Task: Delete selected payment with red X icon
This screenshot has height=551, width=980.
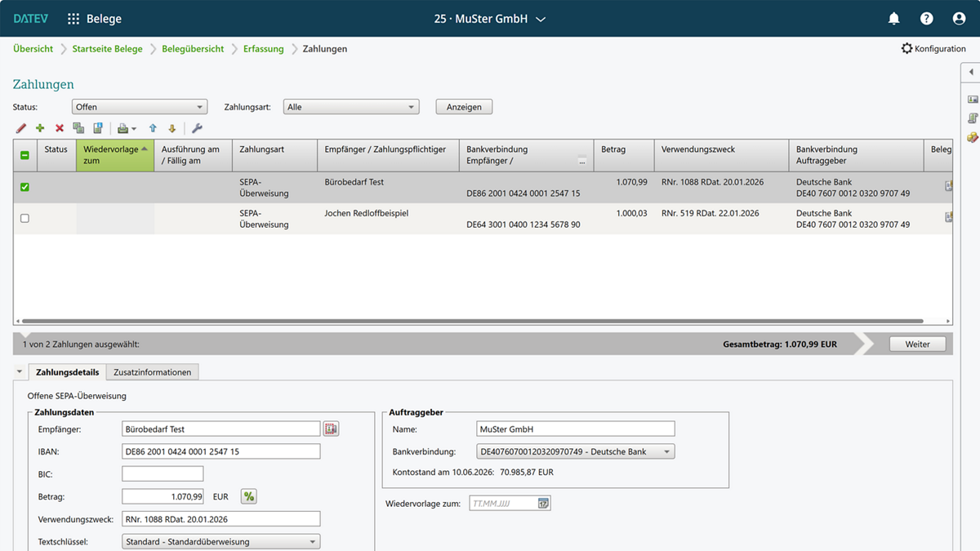Action: click(x=60, y=128)
